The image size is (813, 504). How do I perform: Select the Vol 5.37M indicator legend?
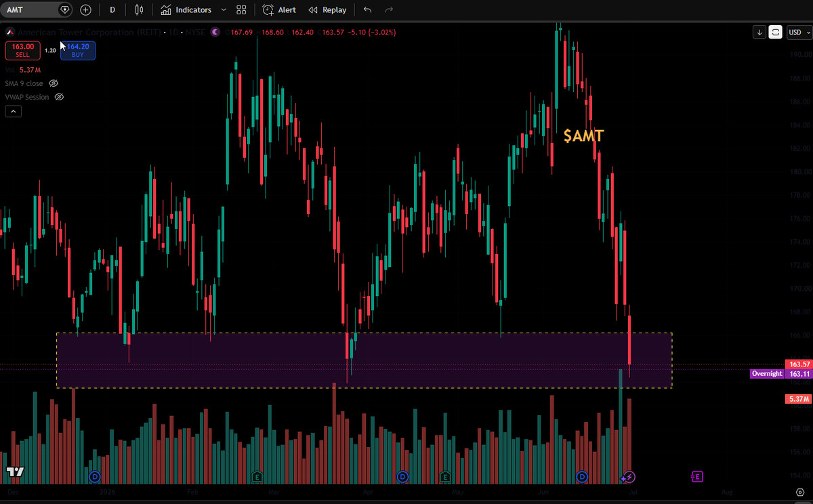23,70
